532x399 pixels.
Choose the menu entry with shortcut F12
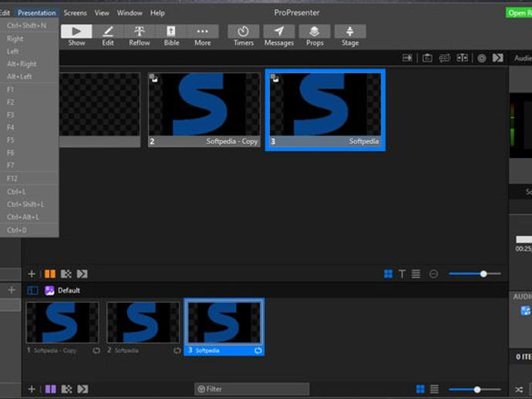tap(29, 178)
